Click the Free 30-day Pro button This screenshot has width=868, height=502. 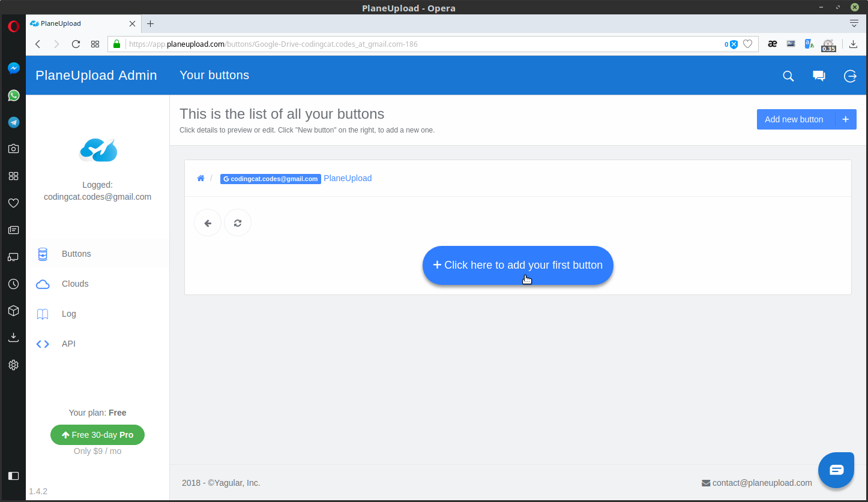pyautogui.click(x=97, y=435)
